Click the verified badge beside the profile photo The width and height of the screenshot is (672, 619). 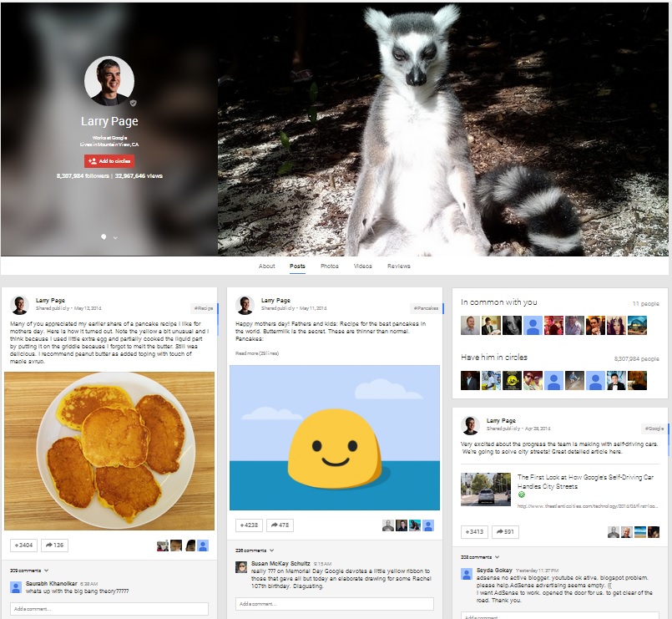tap(133, 103)
